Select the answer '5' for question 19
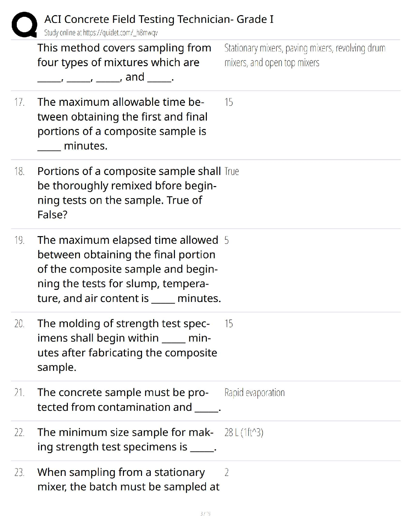Viewport: 411px width, 532px height. coord(227,240)
